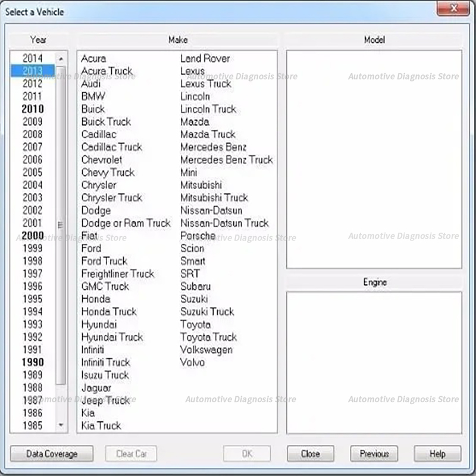Click the Close button
This screenshot has height=476, width=476.
pyautogui.click(x=310, y=454)
